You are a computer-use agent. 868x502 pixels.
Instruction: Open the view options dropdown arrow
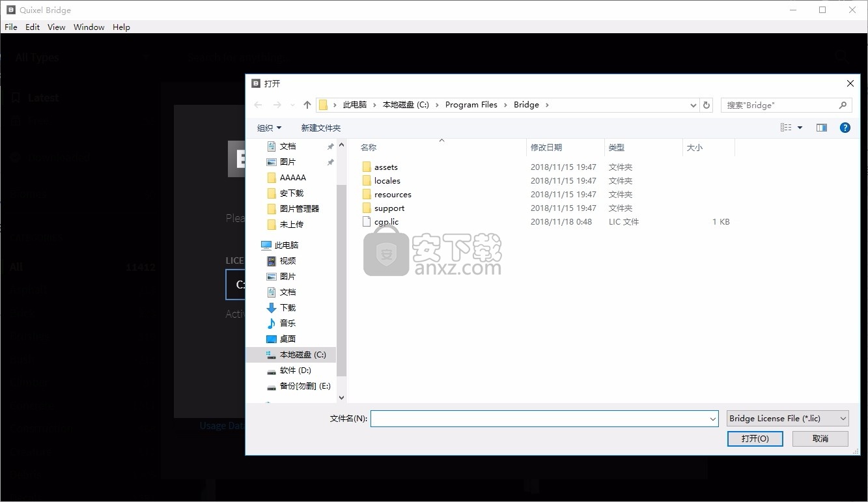coord(800,128)
